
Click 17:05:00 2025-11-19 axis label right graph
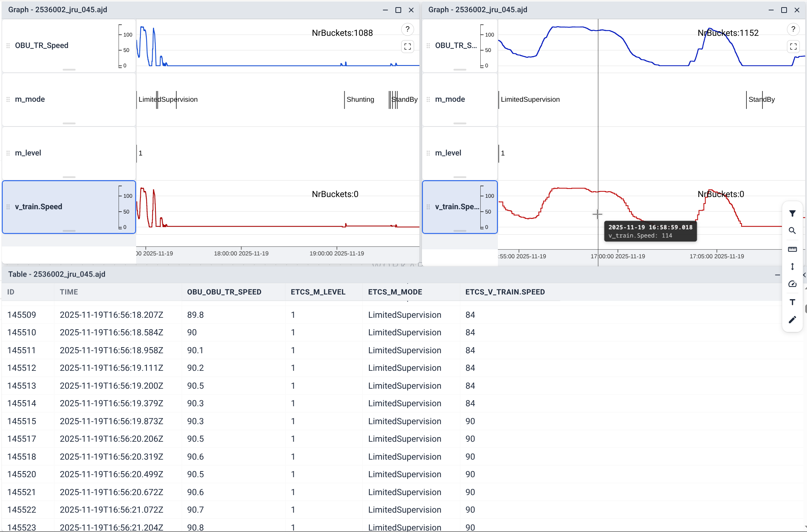[x=717, y=257]
